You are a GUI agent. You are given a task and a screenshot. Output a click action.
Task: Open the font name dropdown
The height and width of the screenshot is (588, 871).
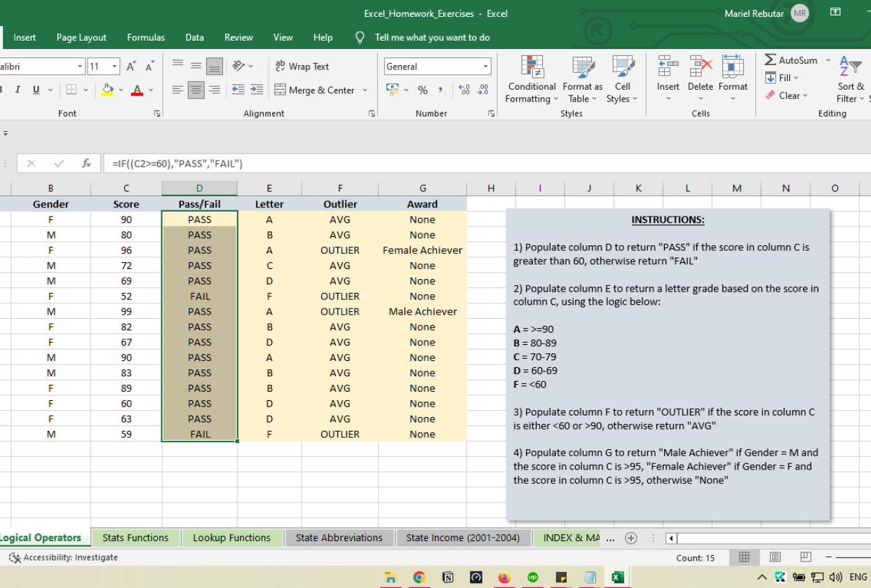coord(80,67)
